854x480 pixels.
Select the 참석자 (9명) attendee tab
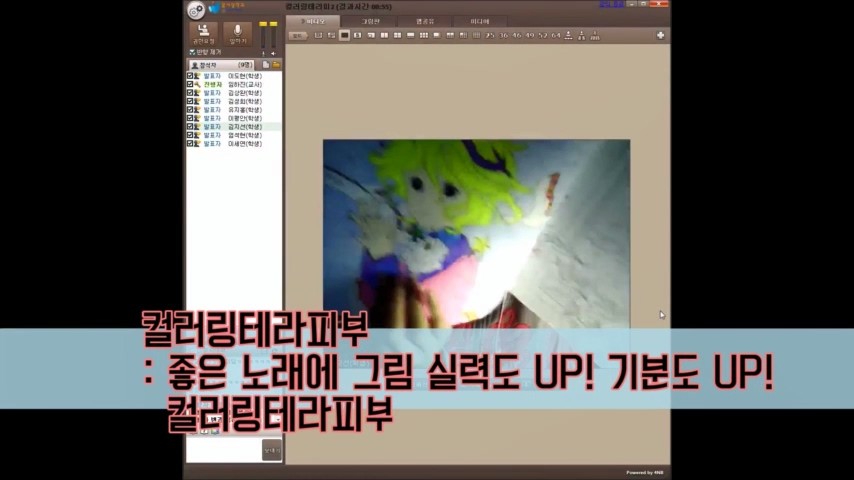[221, 65]
